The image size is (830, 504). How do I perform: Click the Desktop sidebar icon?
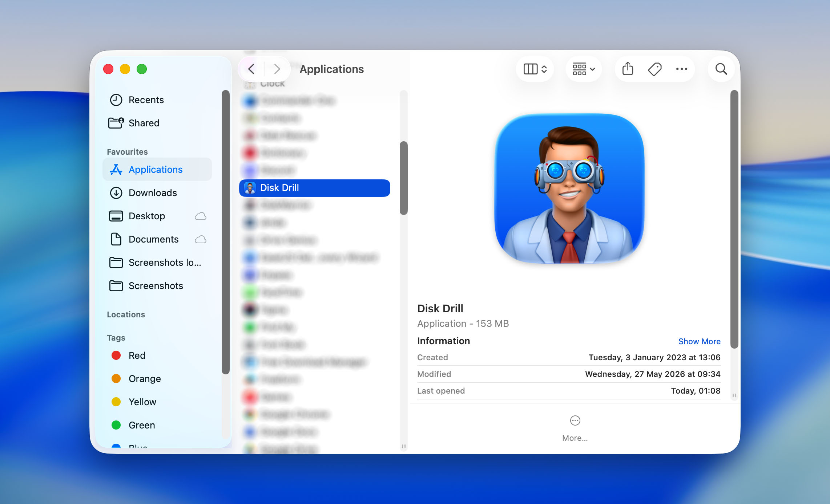[x=116, y=216]
